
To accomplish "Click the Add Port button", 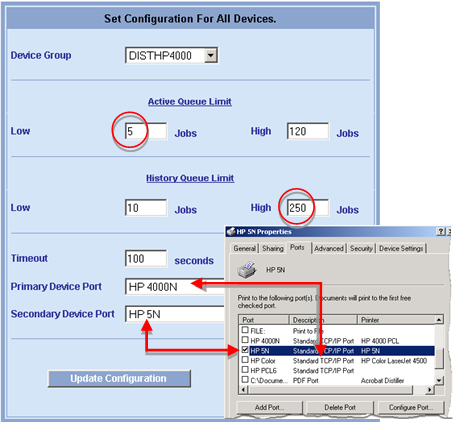I will coord(269,407).
